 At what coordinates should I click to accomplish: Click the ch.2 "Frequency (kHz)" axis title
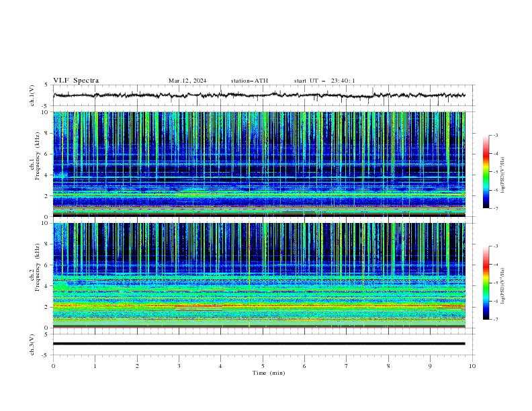click(38, 267)
